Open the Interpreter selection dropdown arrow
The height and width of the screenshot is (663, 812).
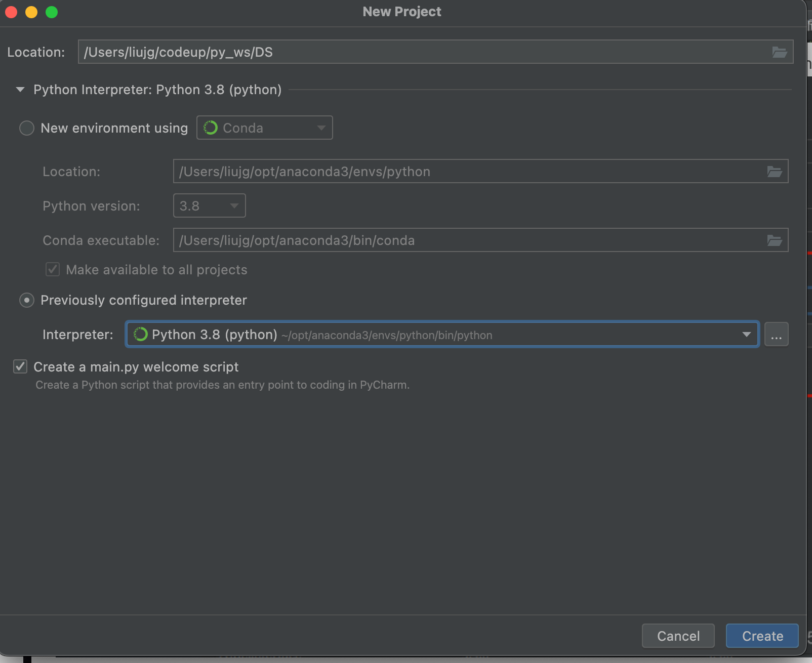[746, 335]
